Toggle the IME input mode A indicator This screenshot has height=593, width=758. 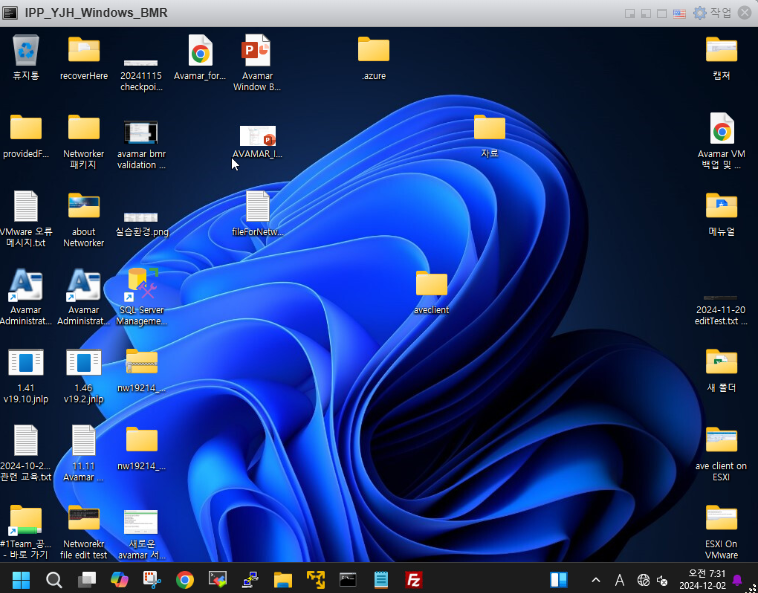click(619, 580)
